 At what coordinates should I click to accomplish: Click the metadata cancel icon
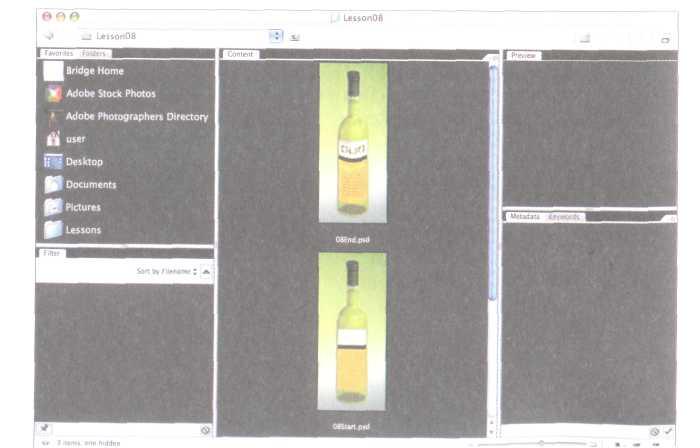pyautogui.click(x=654, y=431)
